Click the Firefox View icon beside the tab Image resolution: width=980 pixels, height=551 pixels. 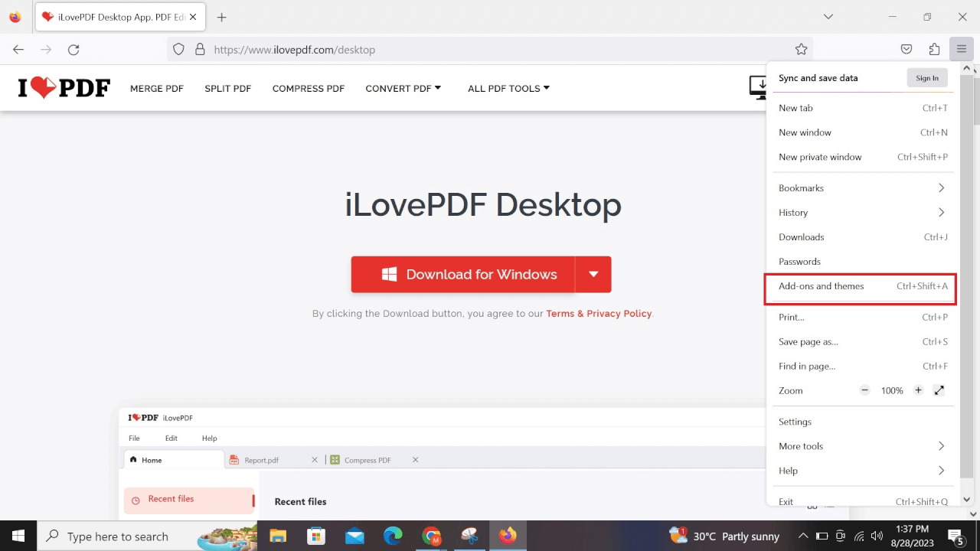(15, 17)
